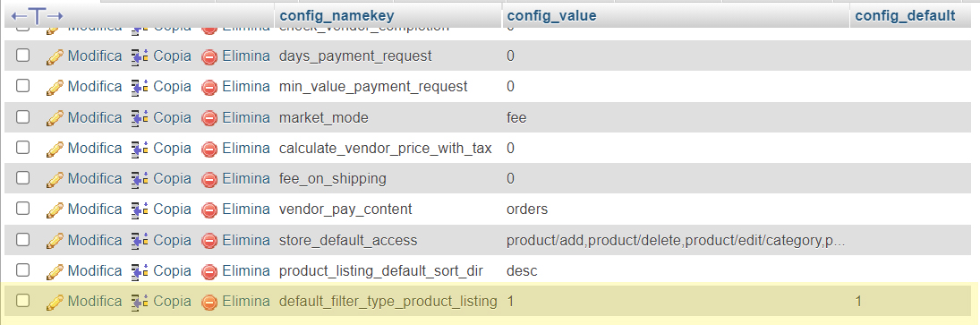Sort by config_value column header
Viewport: 980px width, 325px height.
551,15
